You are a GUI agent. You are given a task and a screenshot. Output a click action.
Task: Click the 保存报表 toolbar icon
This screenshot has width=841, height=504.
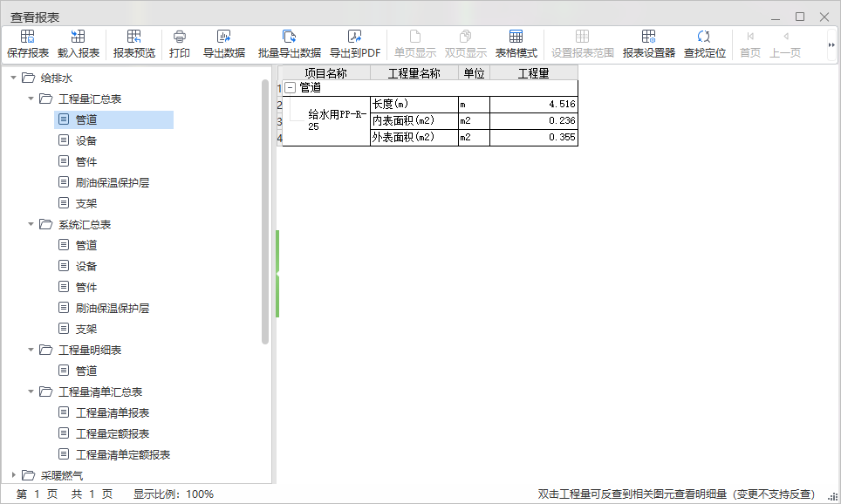28,37
